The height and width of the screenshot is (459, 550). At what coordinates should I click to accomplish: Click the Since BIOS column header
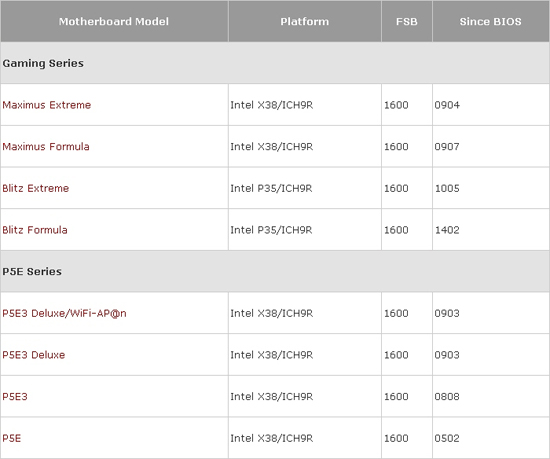(491, 21)
